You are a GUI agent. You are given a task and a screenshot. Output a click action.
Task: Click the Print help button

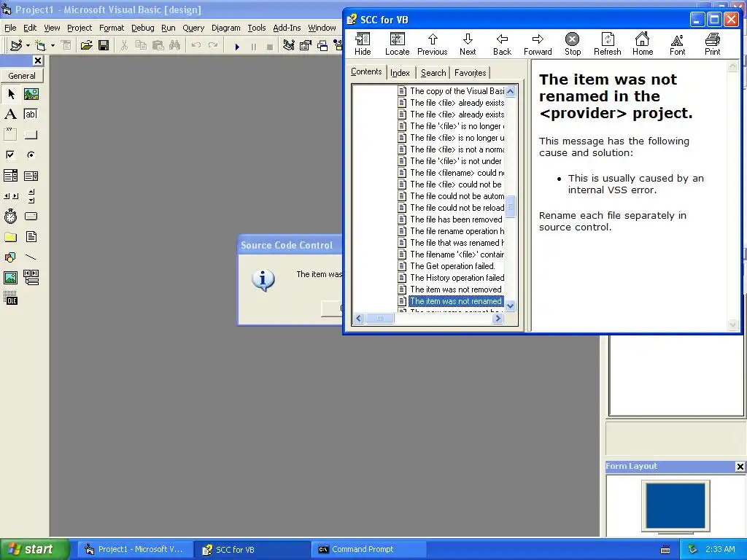coord(712,44)
